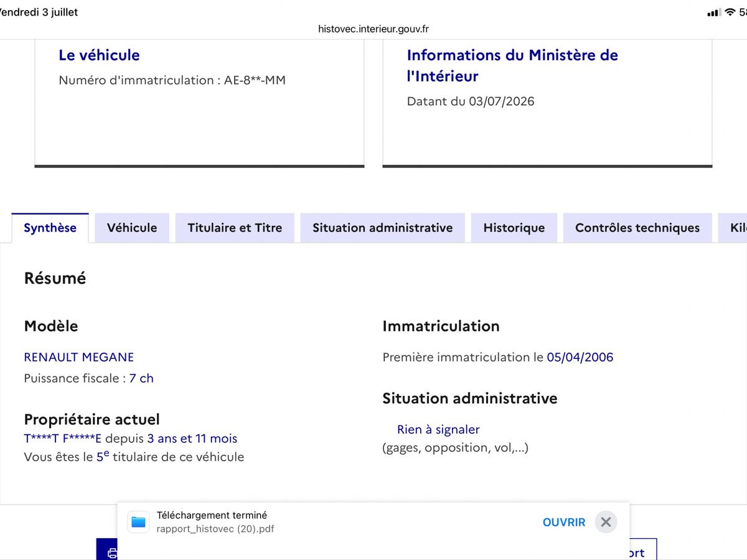The image size is (747, 560).
Task: Switch to Contrôles techniques tab
Action: (x=637, y=228)
